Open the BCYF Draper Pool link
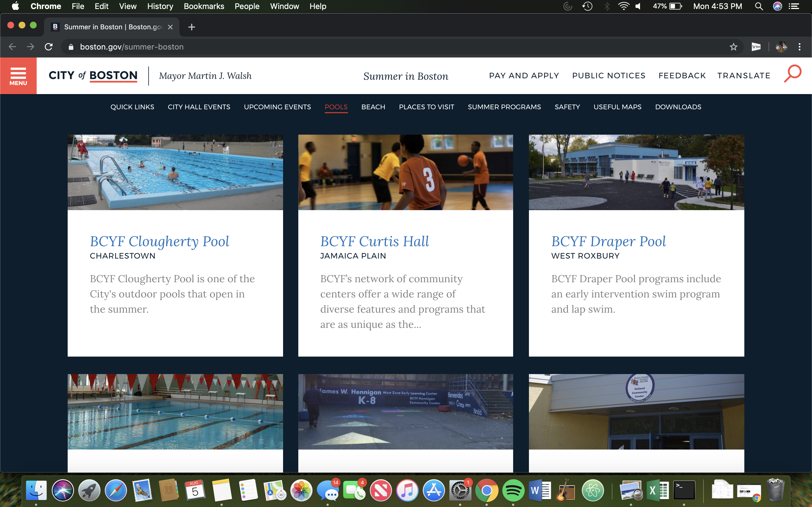Screen dimensions: 812x507 pyautogui.click(x=608, y=241)
